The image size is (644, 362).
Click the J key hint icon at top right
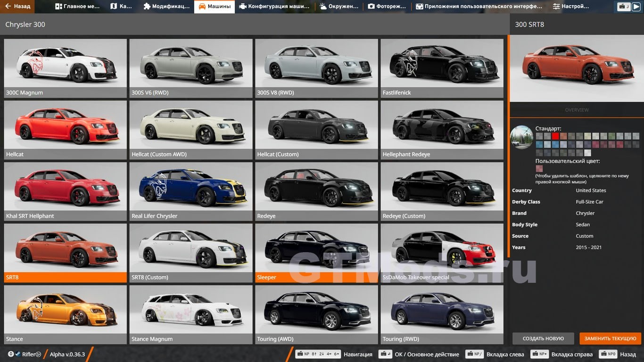624,7
